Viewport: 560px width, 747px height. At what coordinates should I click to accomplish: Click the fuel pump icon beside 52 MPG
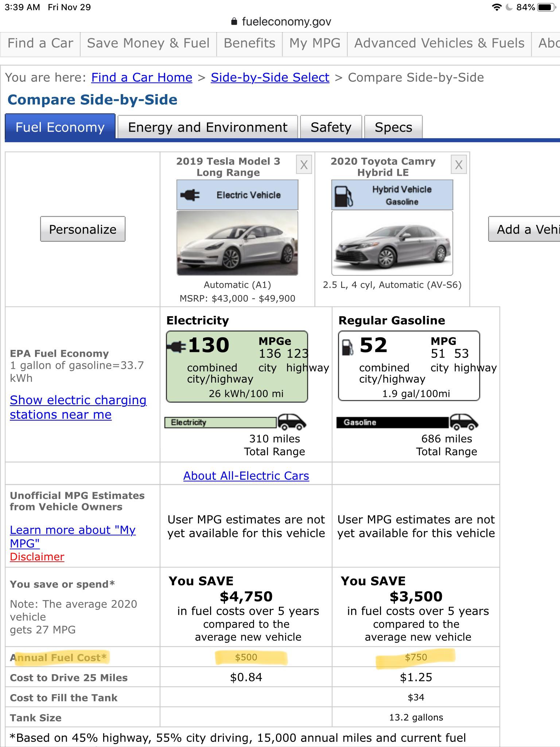point(347,347)
